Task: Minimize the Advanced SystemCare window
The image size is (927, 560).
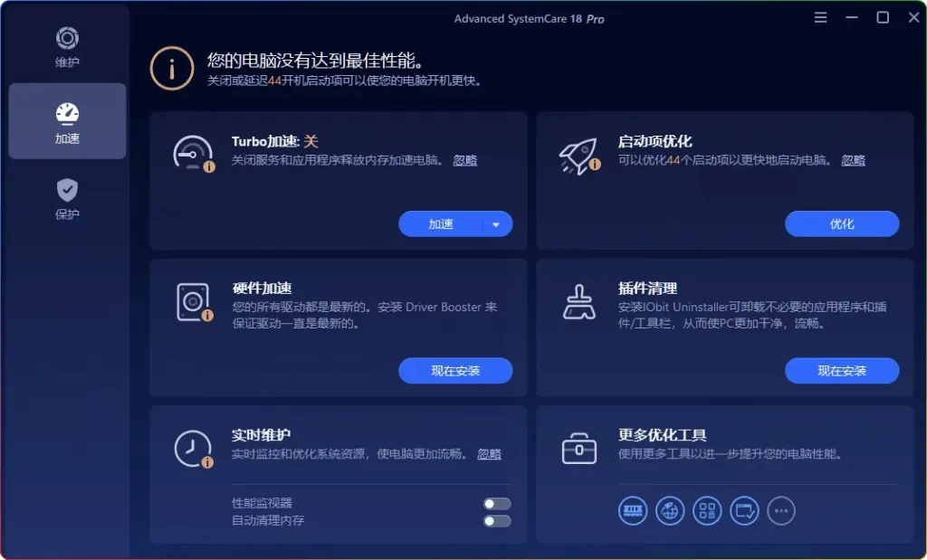Action: pos(851,18)
